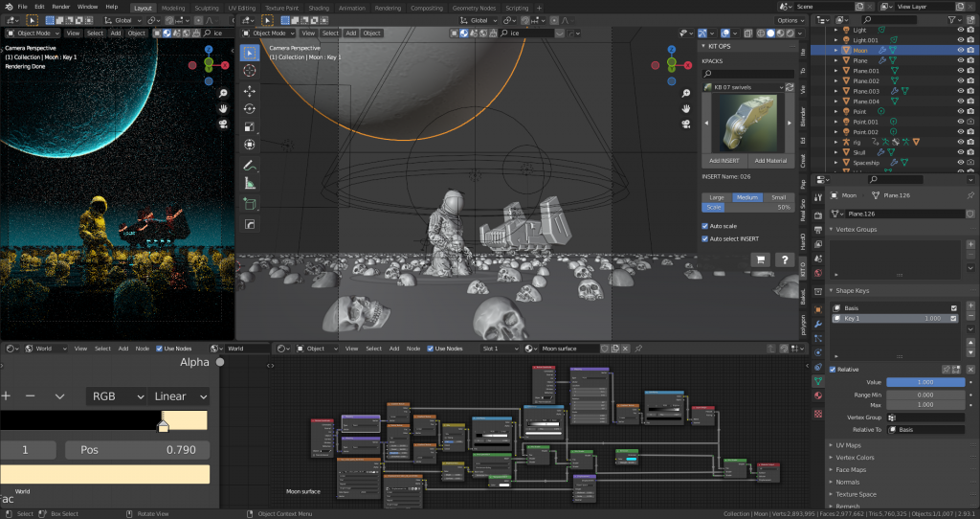This screenshot has width=980, height=519.
Task: Adjust the shape key Value slider
Action: pyautogui.click(x=925, y=381)
